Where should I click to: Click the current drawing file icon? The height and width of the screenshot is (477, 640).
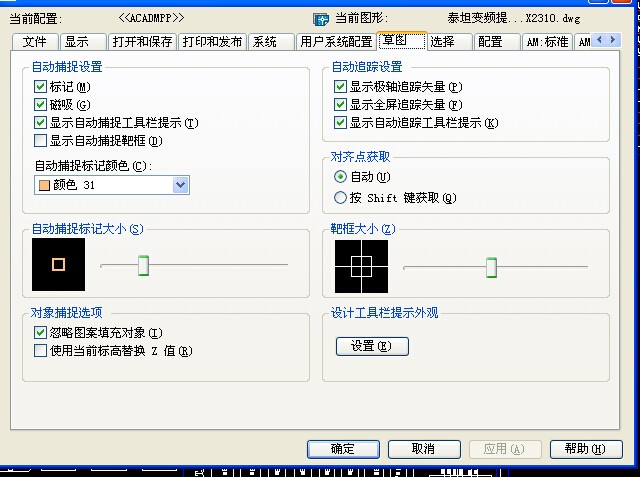pyautogui.click(x=321, y=19)
